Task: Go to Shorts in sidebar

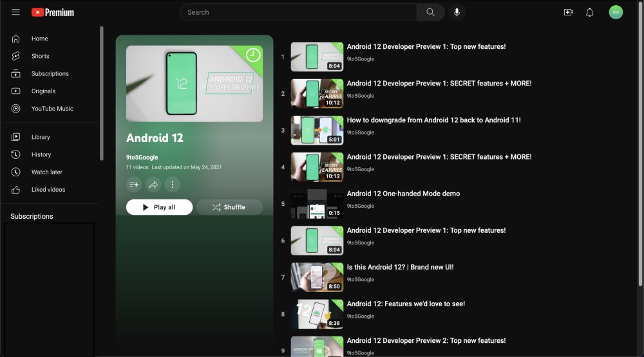Action: pyautogui.click(x=40, y=56)
